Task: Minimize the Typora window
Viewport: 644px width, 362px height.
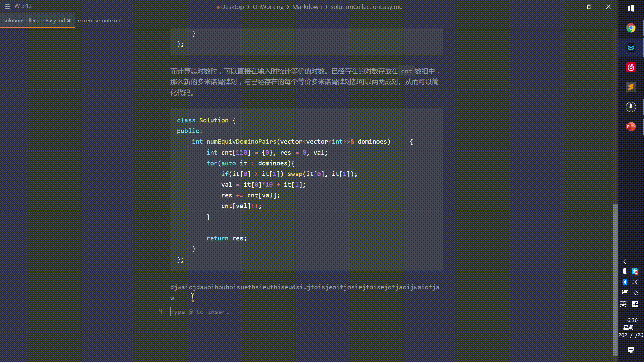Action: (x=570, y=7)
